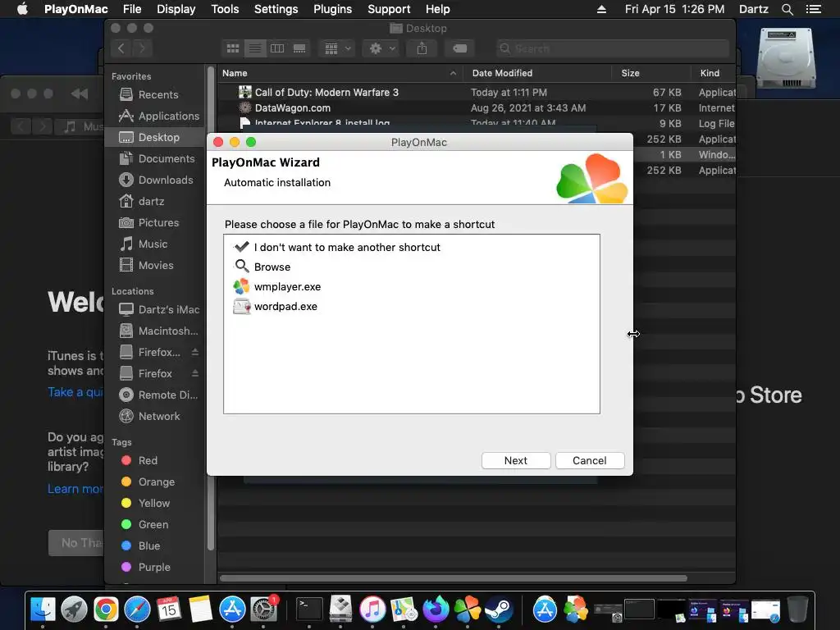Open the Settings menu
Screen dimensions: 840x630
[276, 9]
